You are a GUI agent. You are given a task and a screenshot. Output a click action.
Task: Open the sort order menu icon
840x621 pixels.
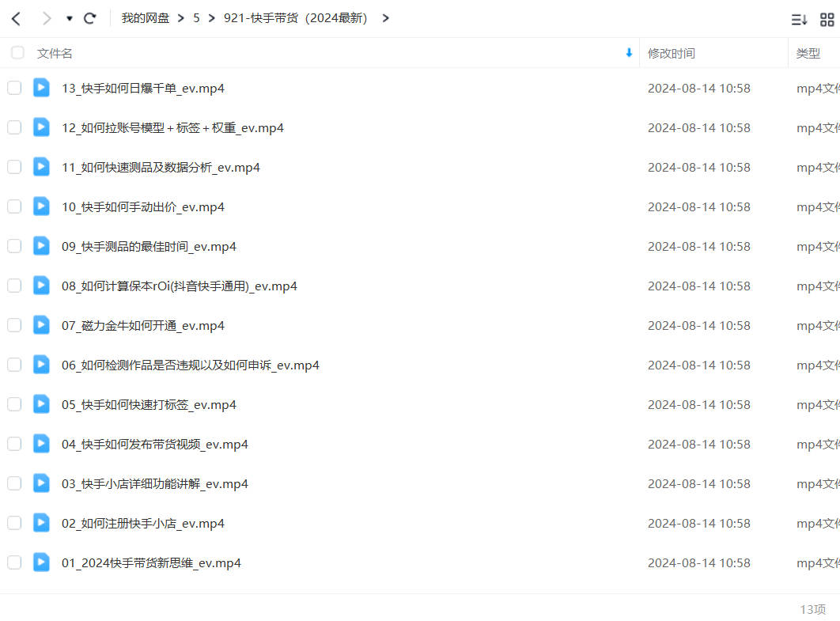point(799,20)
